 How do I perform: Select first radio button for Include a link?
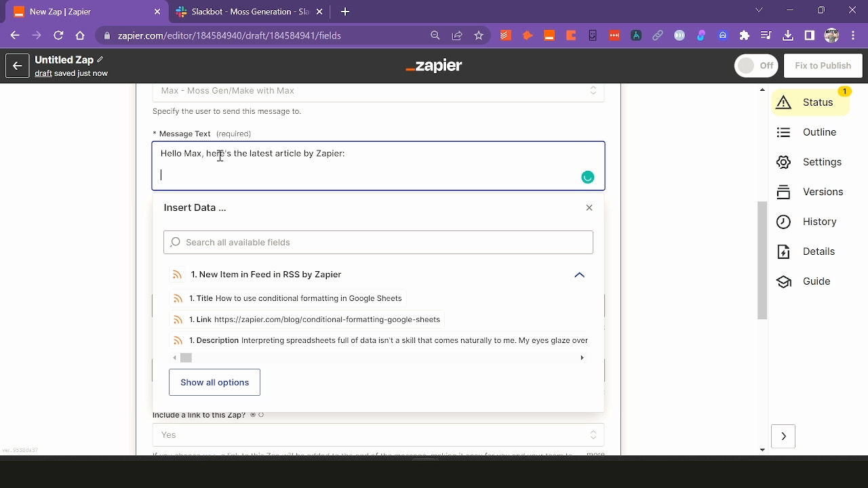[253, 415]
